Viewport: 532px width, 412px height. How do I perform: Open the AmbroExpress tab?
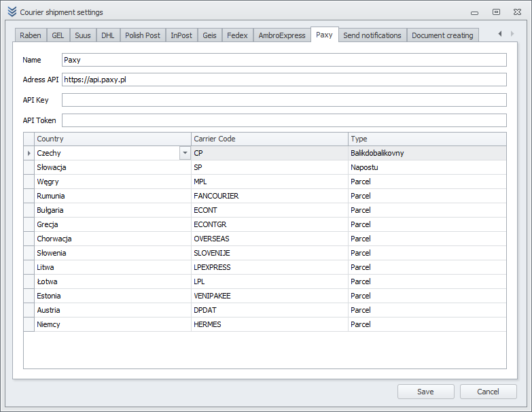tap(282, 35)
